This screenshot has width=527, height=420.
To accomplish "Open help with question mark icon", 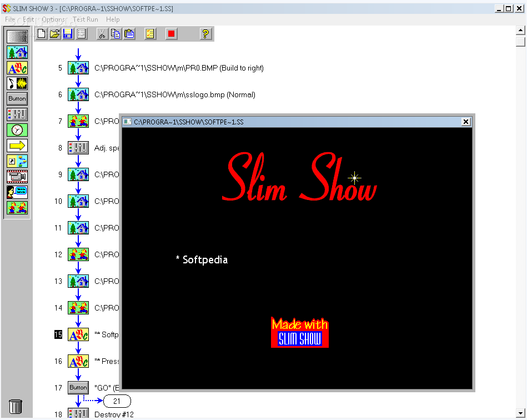I will click(205, 34).
